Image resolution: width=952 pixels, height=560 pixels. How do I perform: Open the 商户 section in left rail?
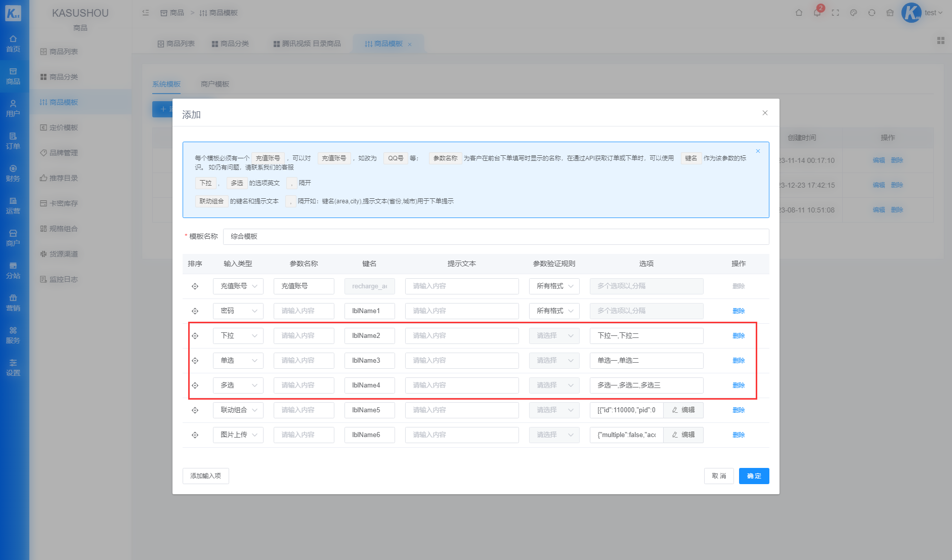tap(13, 238)
